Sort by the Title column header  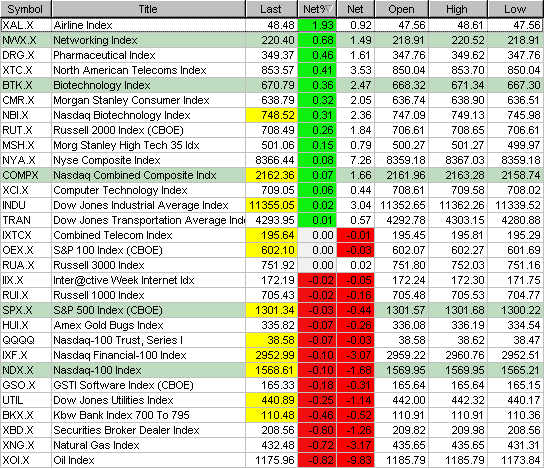coord(148,9)
